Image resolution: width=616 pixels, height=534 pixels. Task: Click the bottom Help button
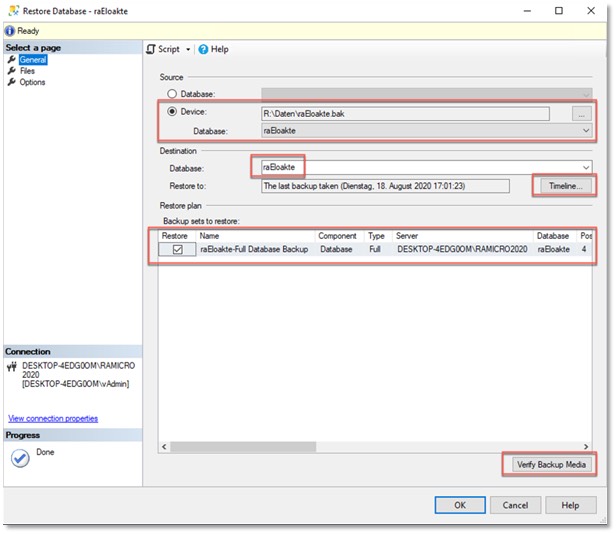tap(570, 505)
